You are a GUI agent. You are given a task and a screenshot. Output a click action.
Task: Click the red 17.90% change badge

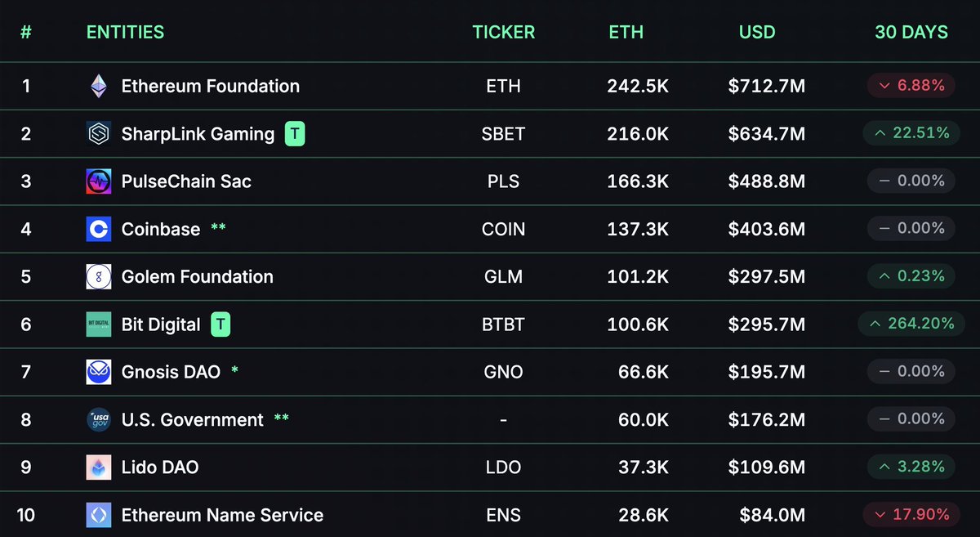(x=909, y=515)
